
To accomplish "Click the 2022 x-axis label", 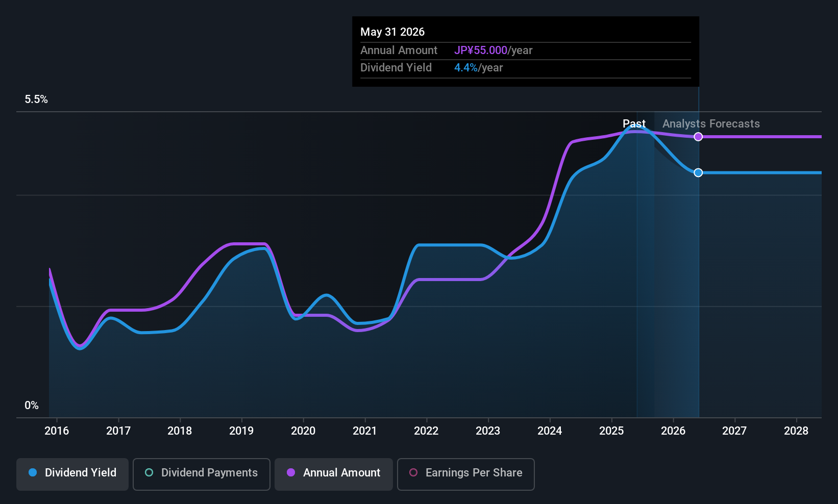I will [426, 431].
